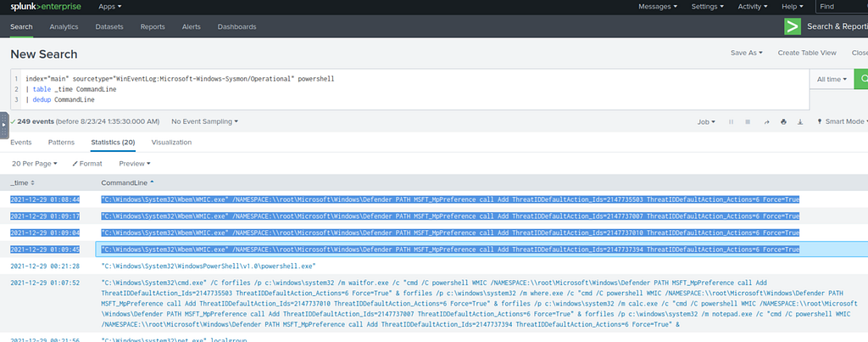Pause the search job
The height and width of the screenshot is (342, 868).
[x=731, y=121]
